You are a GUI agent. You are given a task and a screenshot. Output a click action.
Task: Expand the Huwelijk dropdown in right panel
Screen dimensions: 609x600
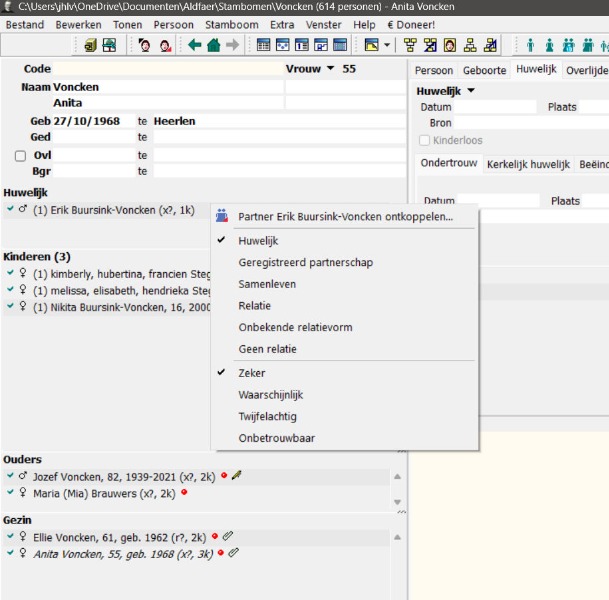471,91
